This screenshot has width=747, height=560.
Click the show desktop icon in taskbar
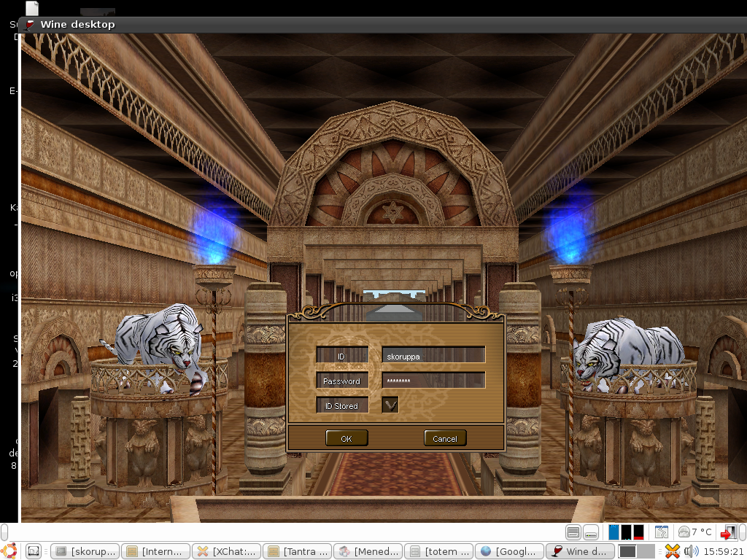pos(34,551)
